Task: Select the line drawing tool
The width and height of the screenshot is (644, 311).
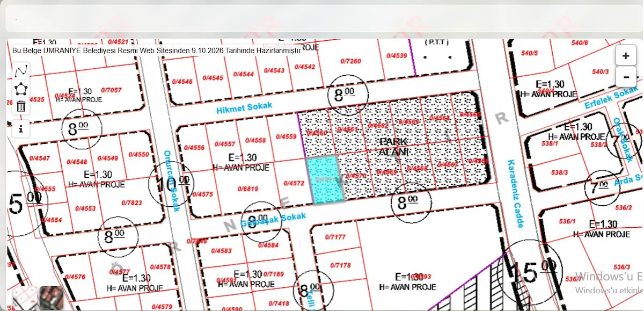Action: [21, 71]
